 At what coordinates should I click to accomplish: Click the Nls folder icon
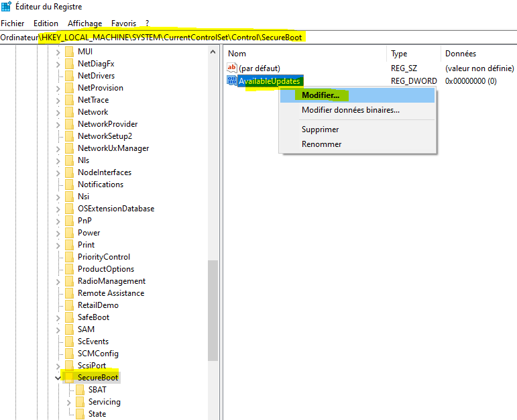(x=69, y=160)
